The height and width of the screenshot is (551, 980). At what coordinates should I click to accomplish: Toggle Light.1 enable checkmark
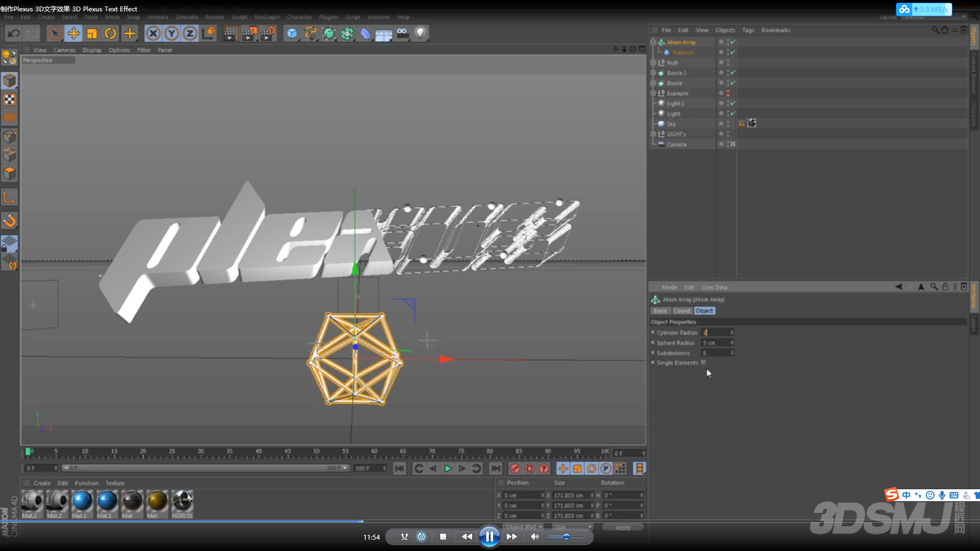coord(733,103)
